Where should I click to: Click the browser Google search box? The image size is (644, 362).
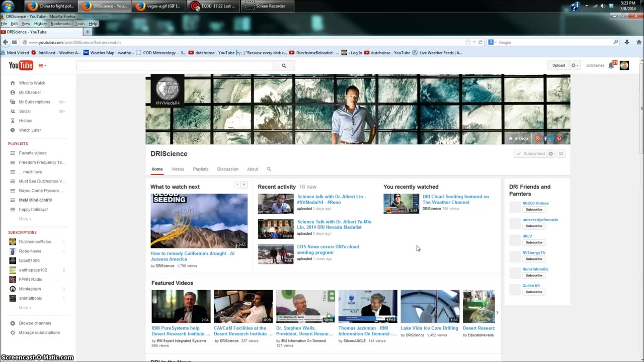coord(552,42)
